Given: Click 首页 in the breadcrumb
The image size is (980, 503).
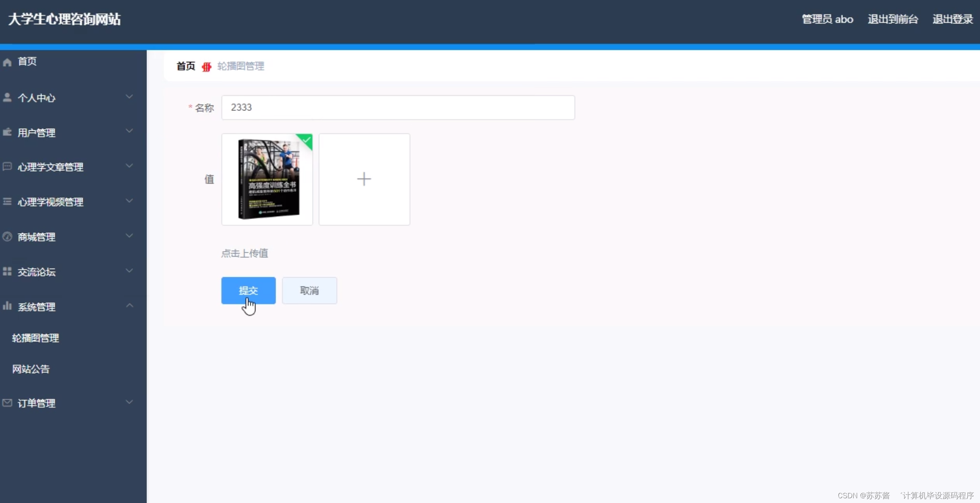Looking at the screenshot, I should click(x=185, y=66).
